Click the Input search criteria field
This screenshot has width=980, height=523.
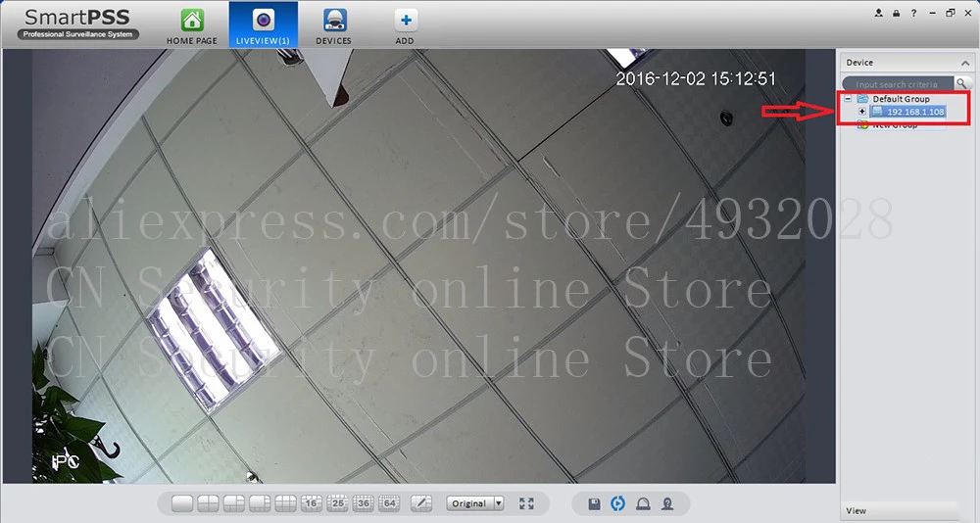[x=897, y=83]
